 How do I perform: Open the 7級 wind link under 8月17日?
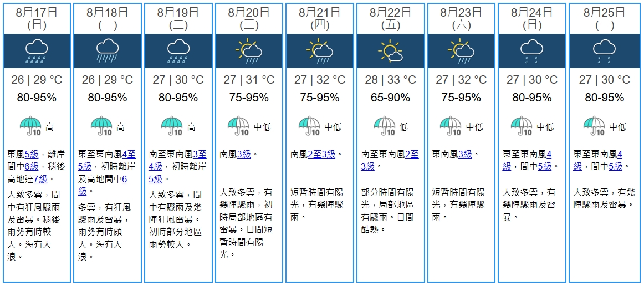click(41, 178)
